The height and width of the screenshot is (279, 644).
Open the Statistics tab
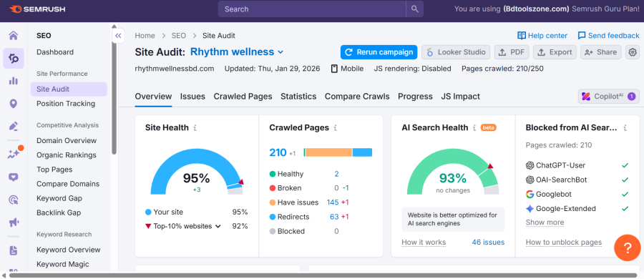coord(298,97)
